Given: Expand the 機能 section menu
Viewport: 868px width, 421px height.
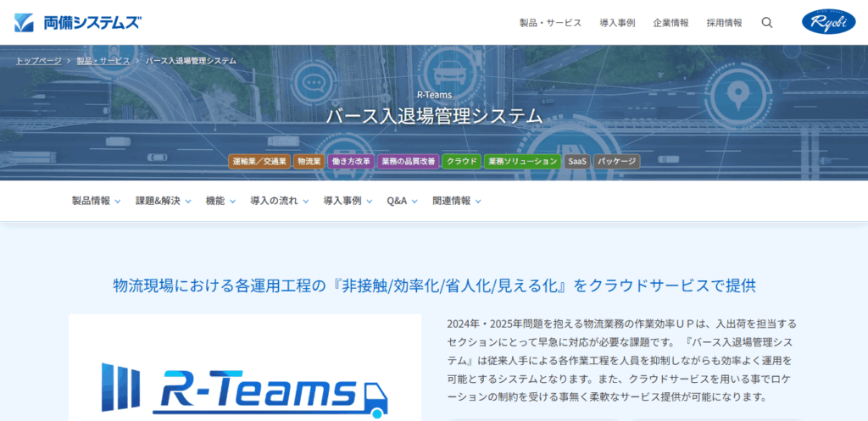Looking at the screenshot, I should coord(220,201).
